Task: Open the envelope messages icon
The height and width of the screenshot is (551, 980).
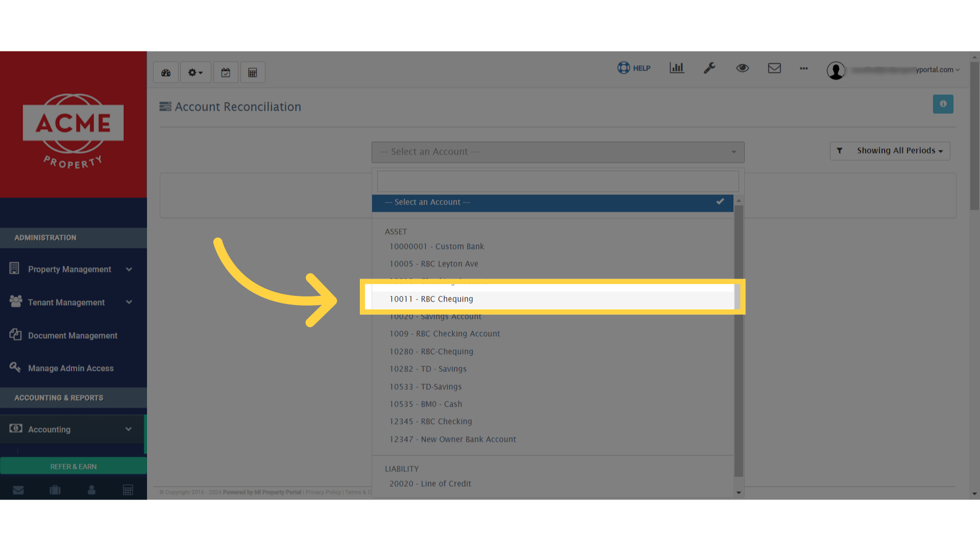Action: pos(774,68)
